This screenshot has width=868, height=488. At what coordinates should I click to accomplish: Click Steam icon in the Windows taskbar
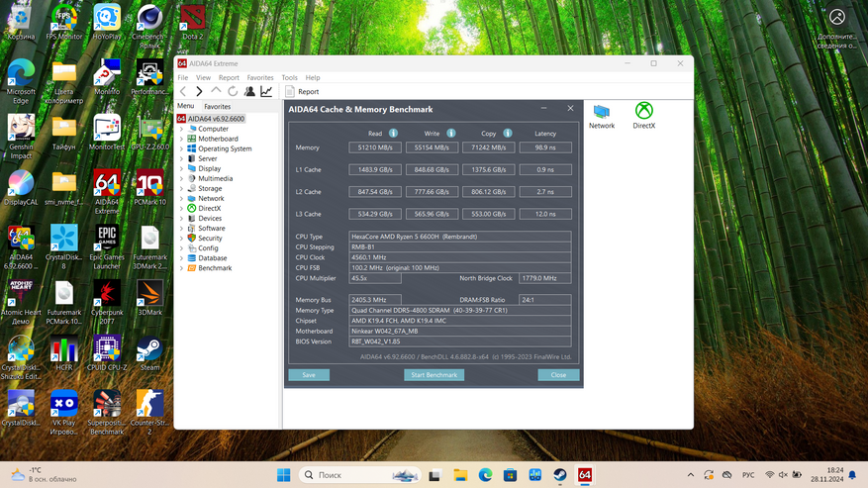(559, 476)
